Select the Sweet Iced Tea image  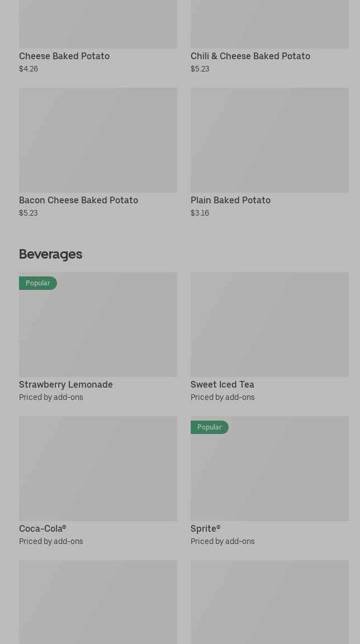pos(269,325)
